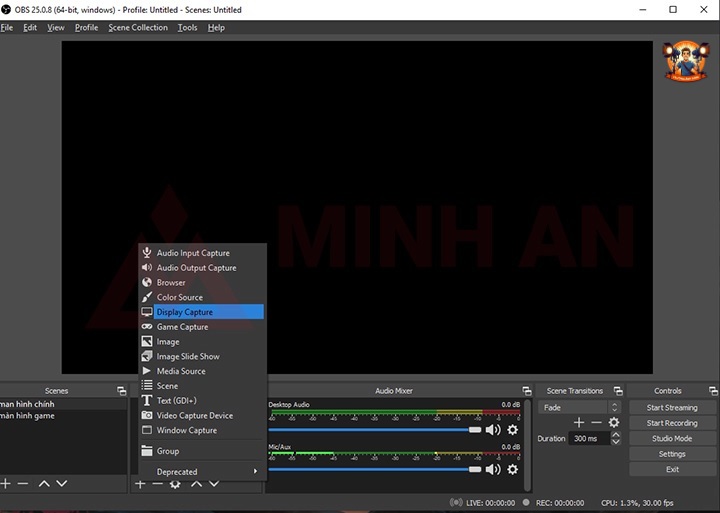The image size is (720, 513).
Task: Mute Mic/Aux speaker
Action: 493,469
